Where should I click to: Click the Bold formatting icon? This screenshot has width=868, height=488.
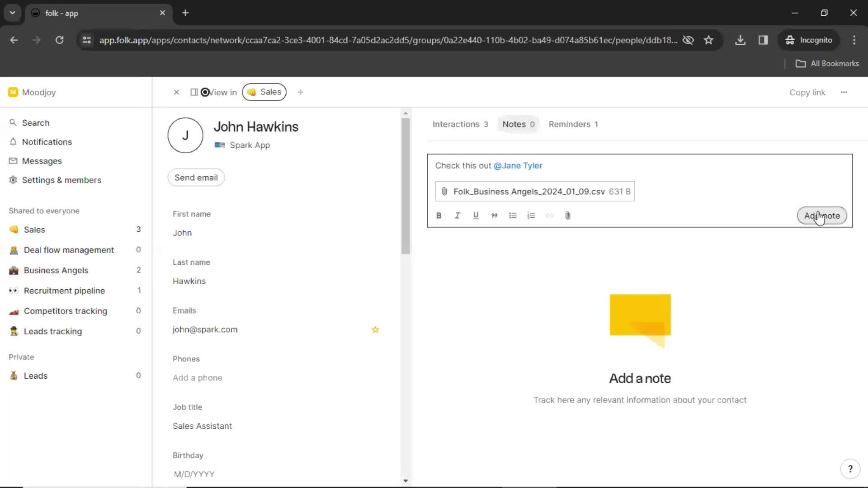439,215
